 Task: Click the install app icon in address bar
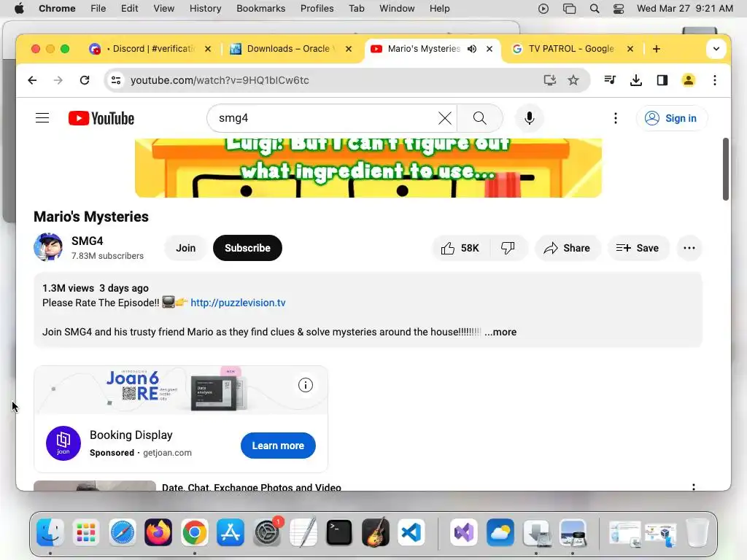(550, 80)
